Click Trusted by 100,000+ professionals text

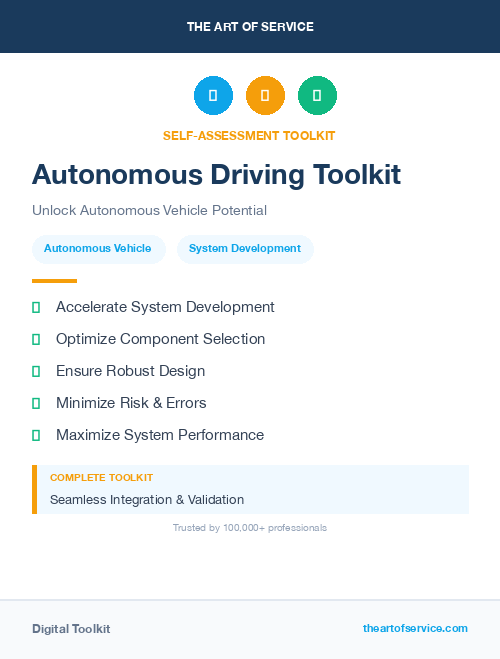point(250,528)
